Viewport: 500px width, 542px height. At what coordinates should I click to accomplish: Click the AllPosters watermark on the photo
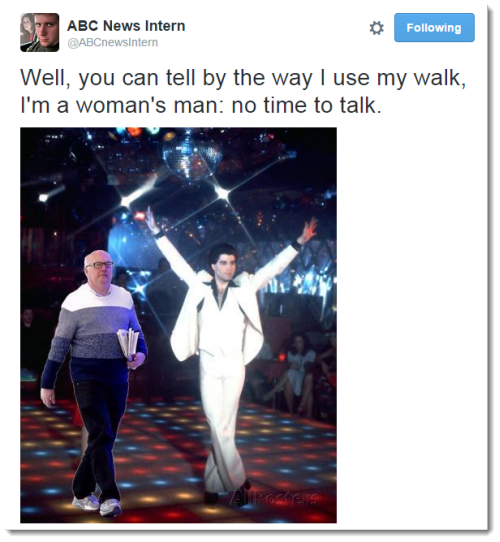click(x=273, y=498)
